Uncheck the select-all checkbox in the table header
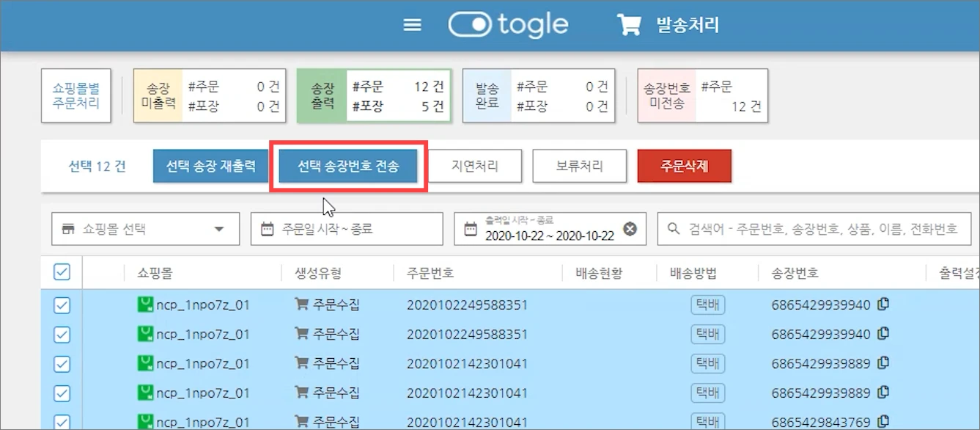This screenshot has width=980, height=430. coord(61,272)
